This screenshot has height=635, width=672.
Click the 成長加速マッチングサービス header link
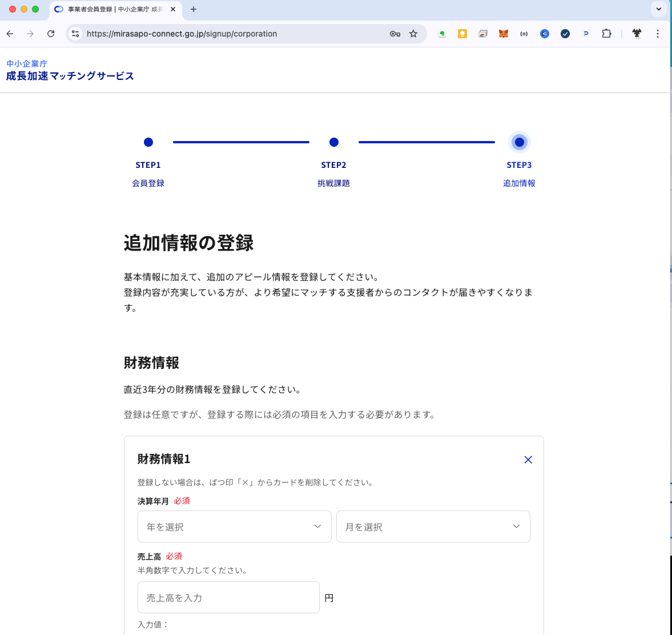70,76
